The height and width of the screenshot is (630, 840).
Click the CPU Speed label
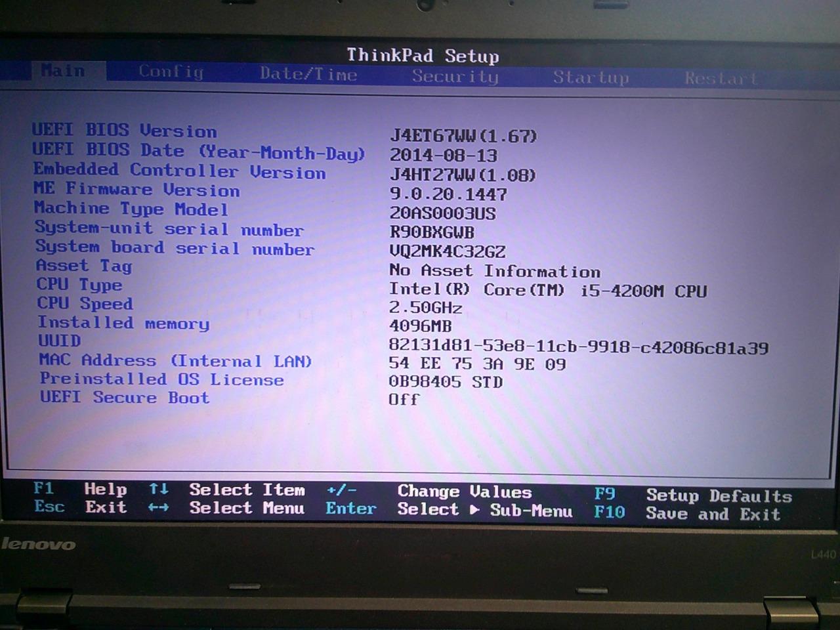click(x=85, y=303)
